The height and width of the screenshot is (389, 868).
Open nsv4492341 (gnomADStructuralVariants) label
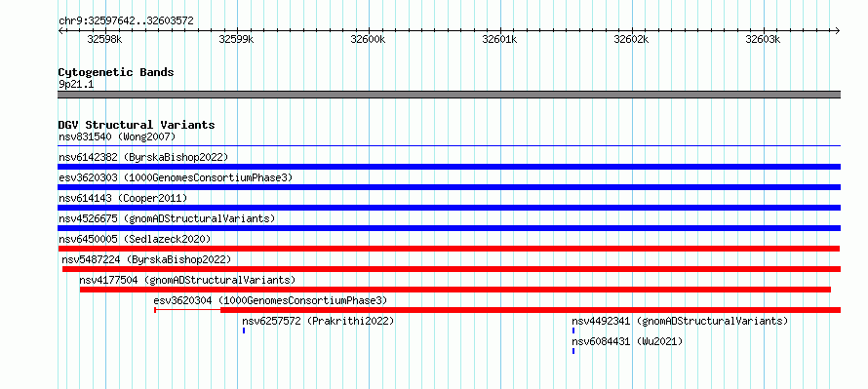(680, 321)
